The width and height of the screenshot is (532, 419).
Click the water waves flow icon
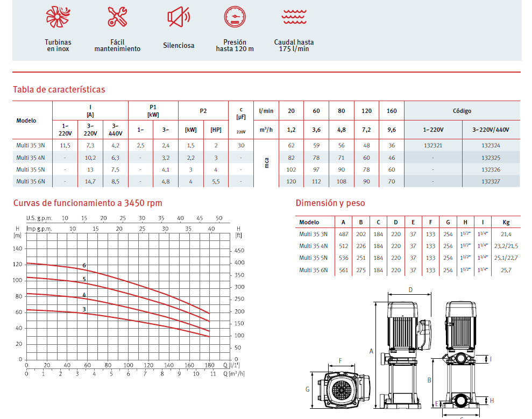[x=294, y=17]
